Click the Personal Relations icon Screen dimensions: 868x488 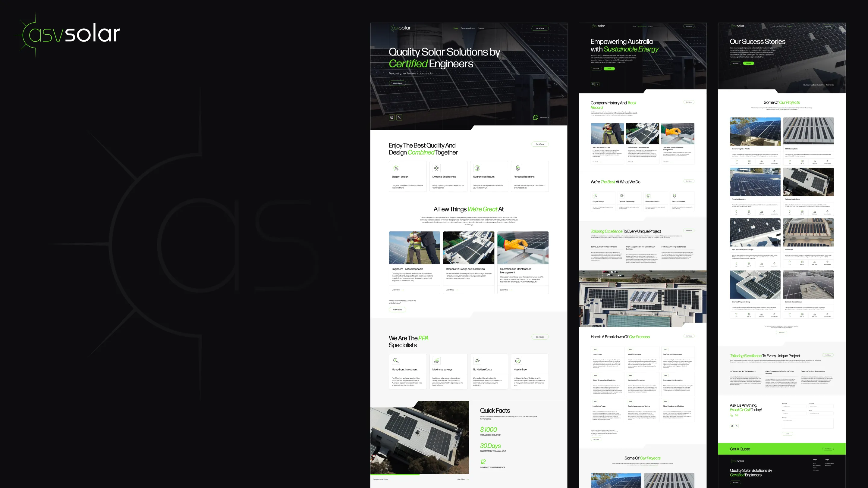pyautogui.click(x=518, y=168)
